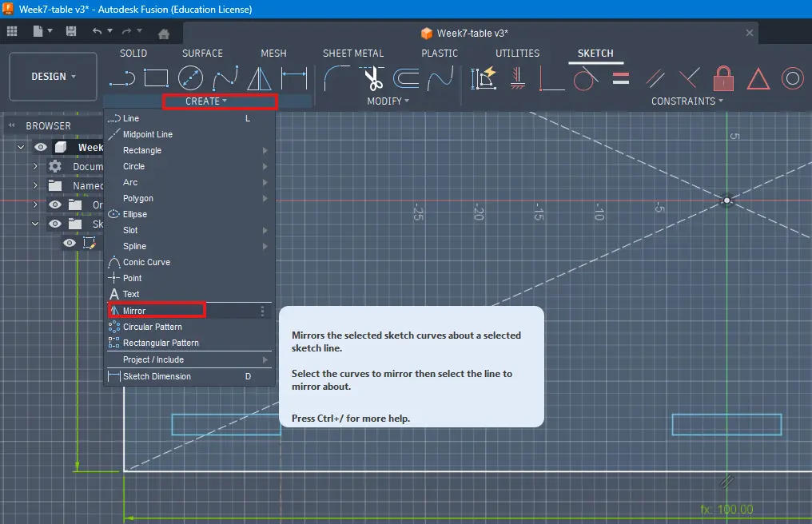The height and width of the screenshot is (524, 812).
Task: Apply the Perpendicular constraint icon
Action: pos(689,78)
